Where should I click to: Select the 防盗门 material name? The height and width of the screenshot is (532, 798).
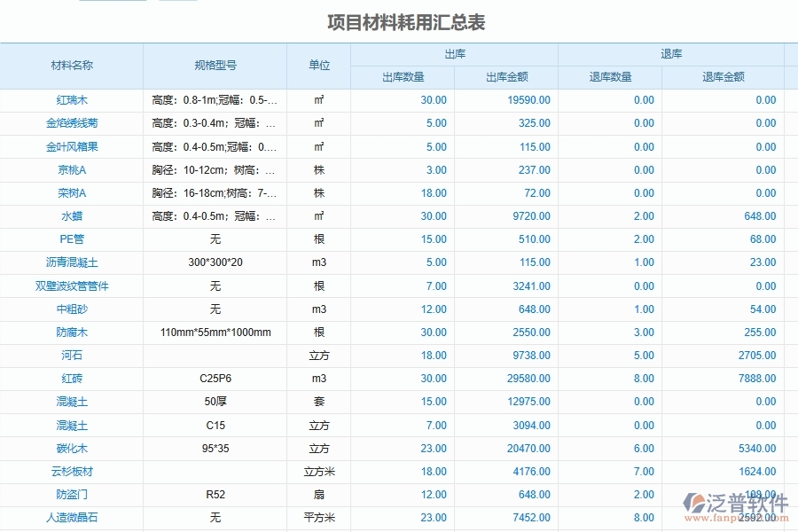click(71, 495)
